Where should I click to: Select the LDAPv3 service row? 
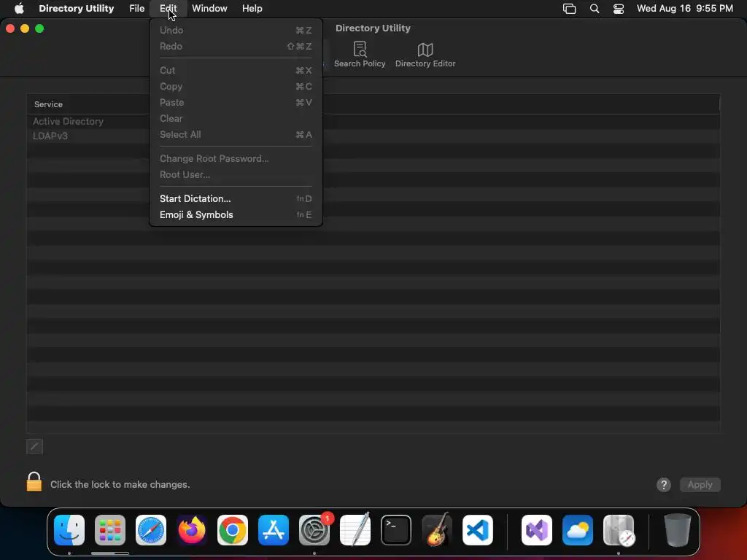[x=373, y=136]
